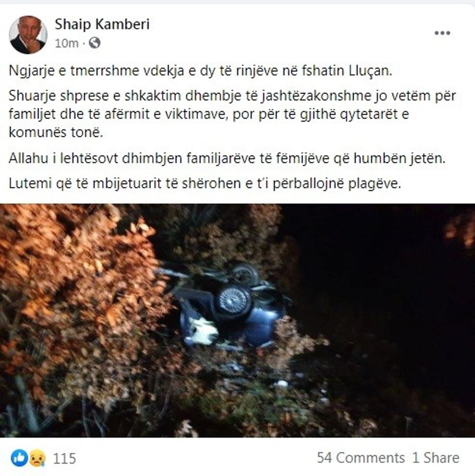Click the words 'komunës tonë' in the post
This screenshot has height=476, width=475.
56,133
